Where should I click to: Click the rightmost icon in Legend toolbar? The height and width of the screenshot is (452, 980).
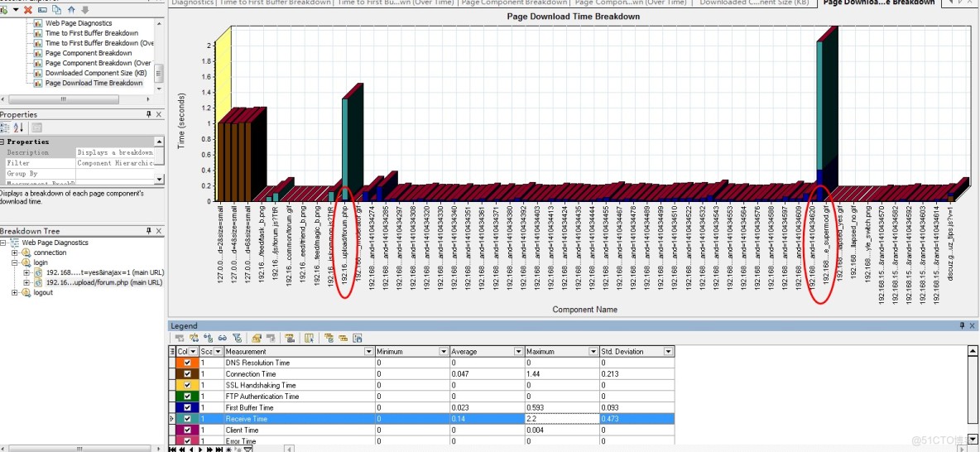click(x=358, y=338)
